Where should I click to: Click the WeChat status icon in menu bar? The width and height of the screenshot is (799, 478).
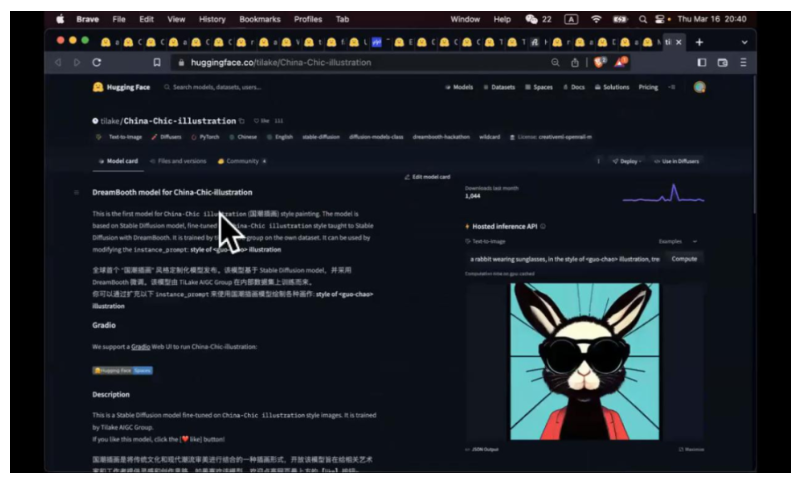point(531,19)
